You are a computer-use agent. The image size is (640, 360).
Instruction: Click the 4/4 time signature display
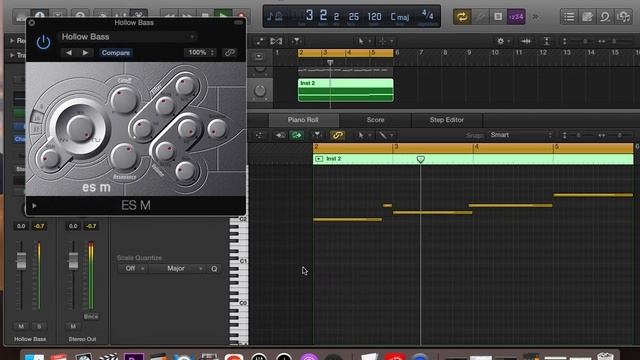pos(427,16)
